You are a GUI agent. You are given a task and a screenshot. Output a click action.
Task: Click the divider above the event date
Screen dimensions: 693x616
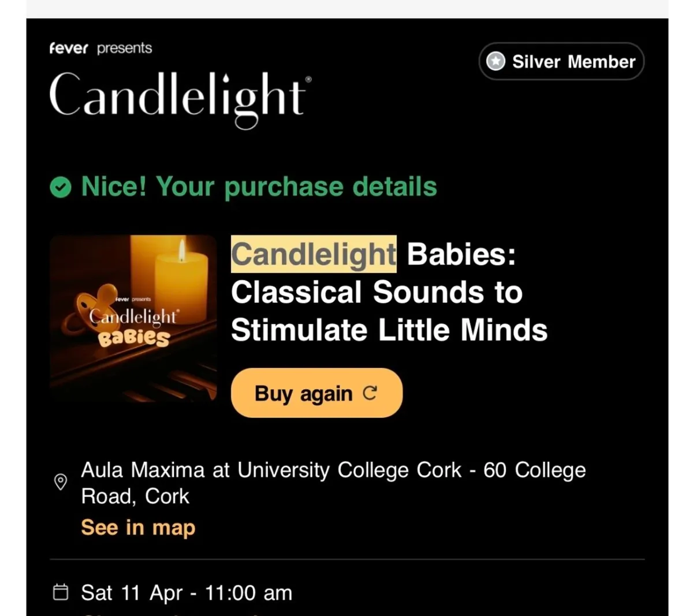click(346, 558)
